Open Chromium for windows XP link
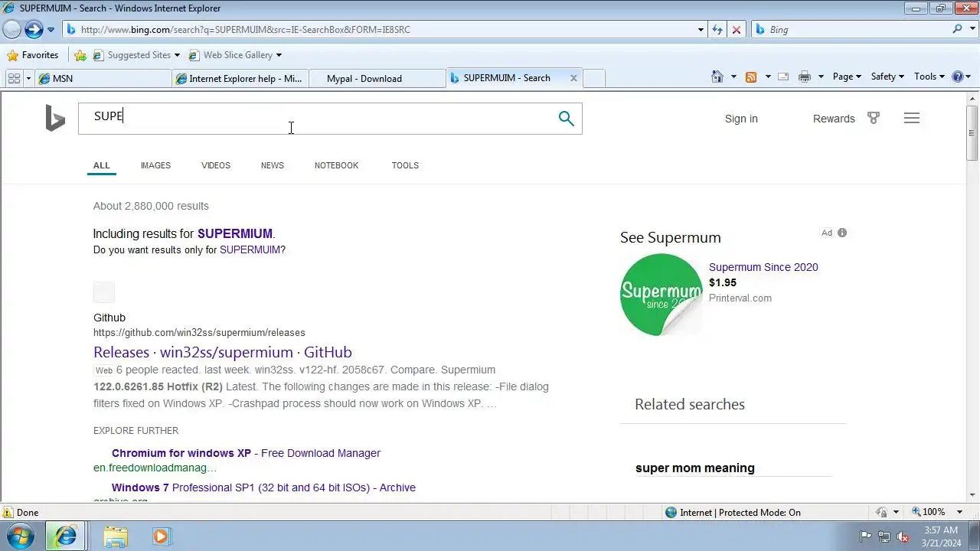 coord(246,453)
